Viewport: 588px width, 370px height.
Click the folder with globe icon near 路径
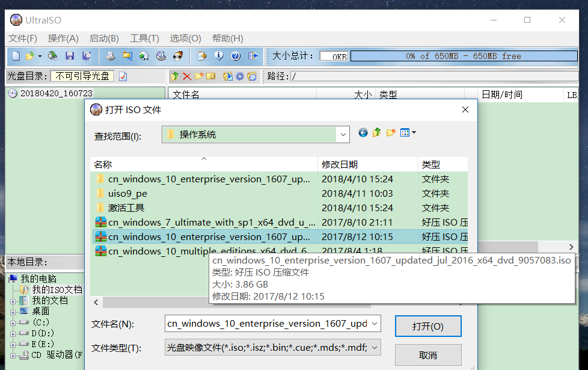[x=252, y=76]
